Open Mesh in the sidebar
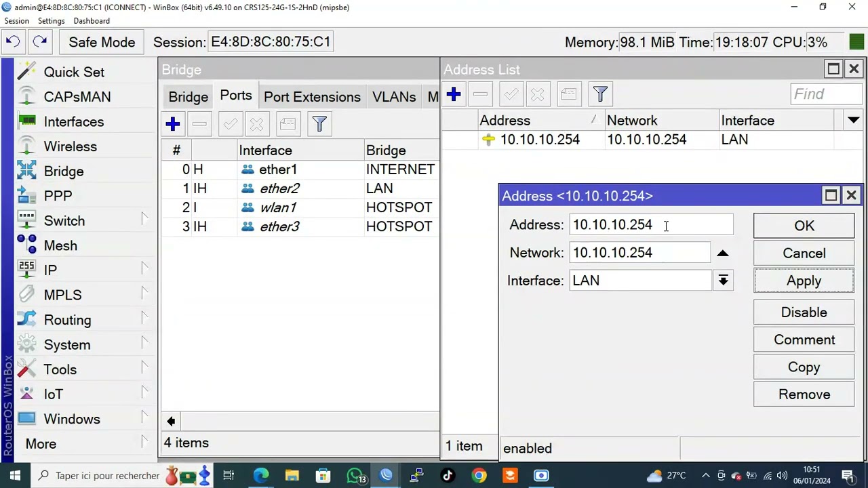 pos(60,245)
